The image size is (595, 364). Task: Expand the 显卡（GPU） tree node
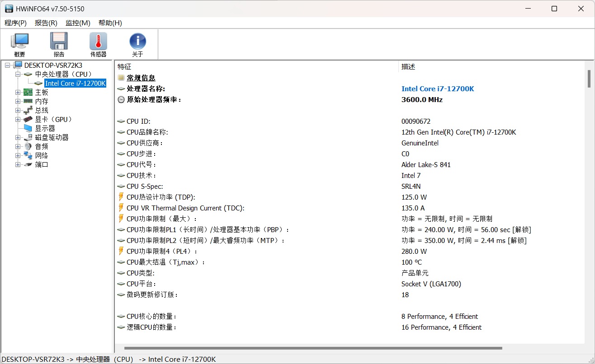pos(18,119)
